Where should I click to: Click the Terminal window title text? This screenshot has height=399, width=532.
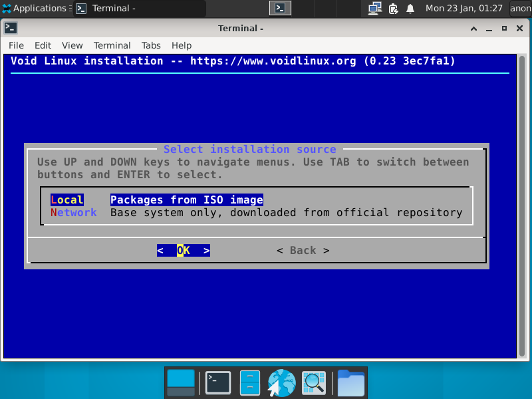241,28
